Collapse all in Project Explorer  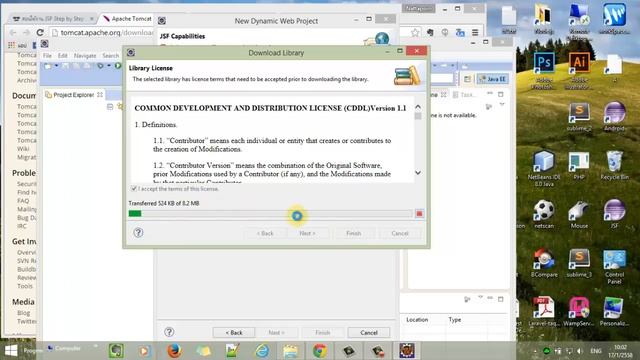tap(110, 107)
